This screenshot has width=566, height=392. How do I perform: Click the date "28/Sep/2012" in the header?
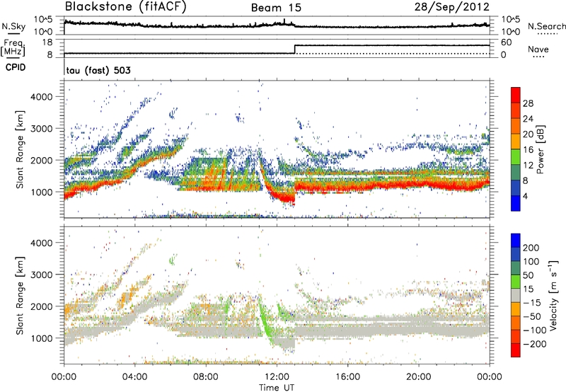click(x=451, y=6)
